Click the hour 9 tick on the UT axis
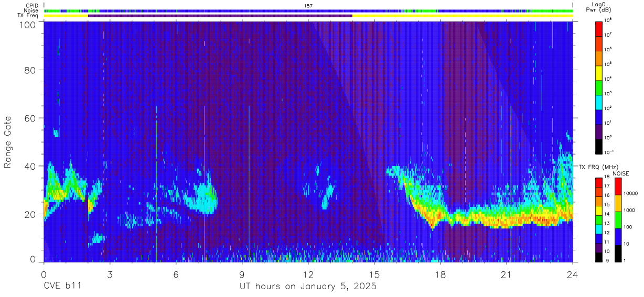Image resolution: width=644 pixels, height=297 pixels. [x=242, y=273]
